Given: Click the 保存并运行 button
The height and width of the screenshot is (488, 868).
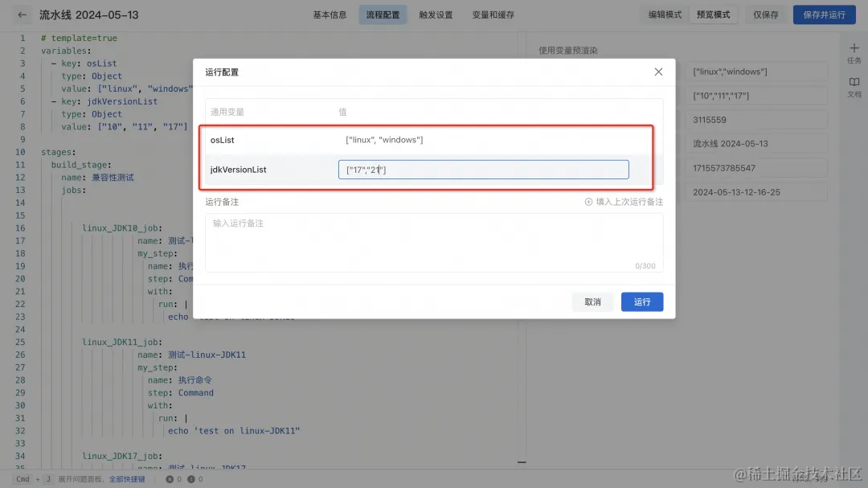Looking at the screenshot, I should click(x=825, y=15).
